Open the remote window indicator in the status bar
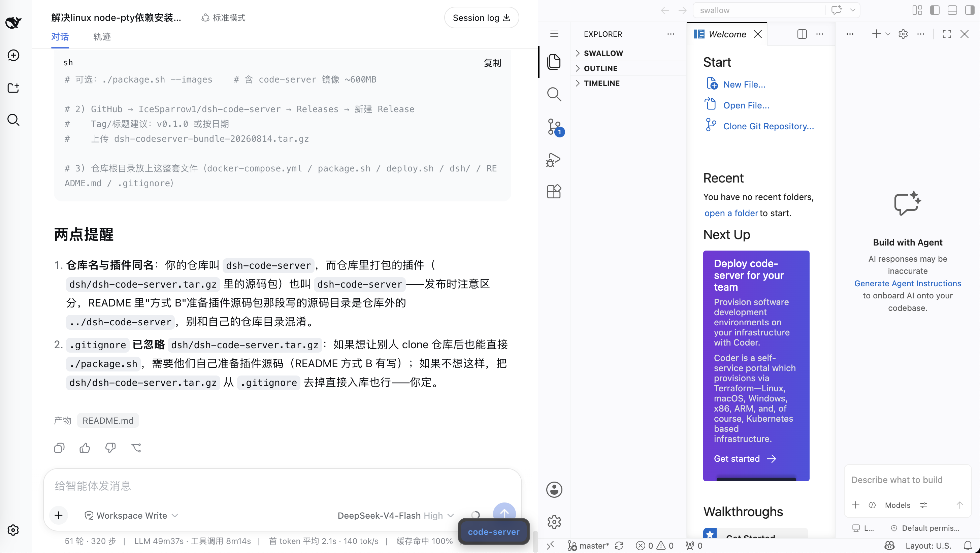The image size is (980, 553). pyautogui.click(x=551, y=546)
